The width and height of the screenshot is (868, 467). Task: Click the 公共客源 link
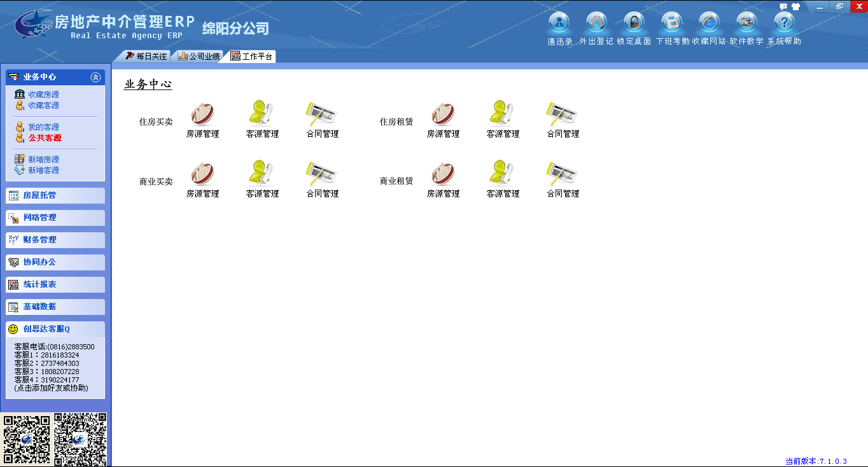point(45,137)
